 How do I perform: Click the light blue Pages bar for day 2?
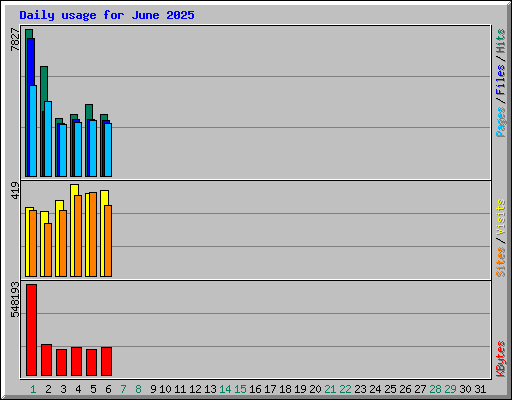pos(48,139)
